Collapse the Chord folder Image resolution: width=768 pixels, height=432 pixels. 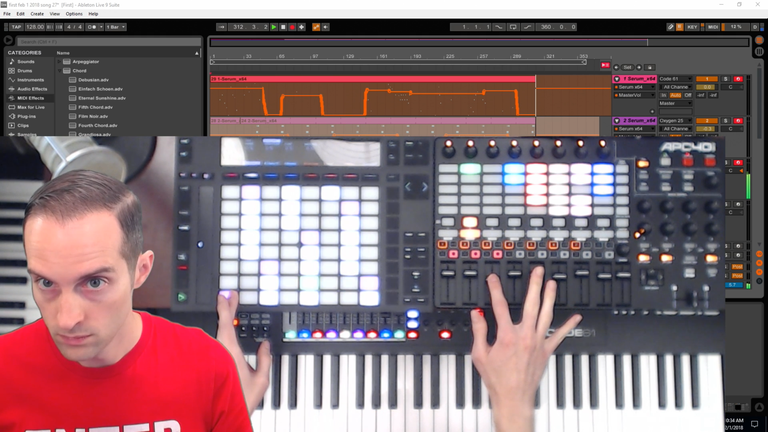coord(59,71)
